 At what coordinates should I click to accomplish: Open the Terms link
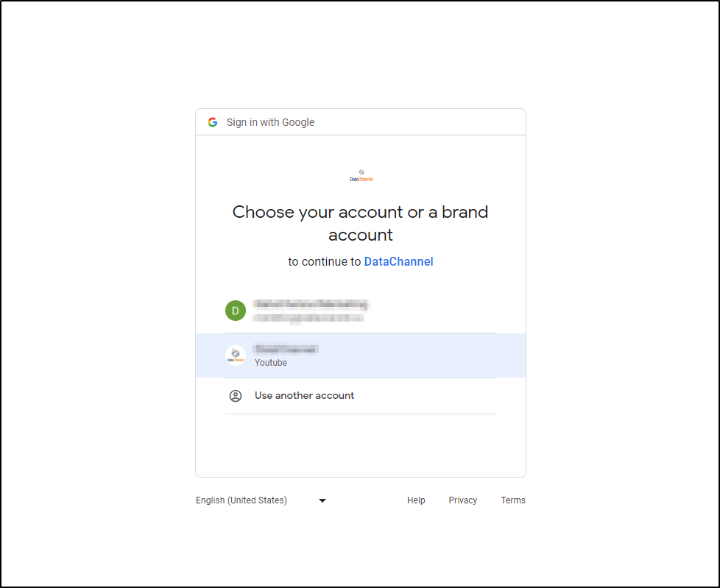[x=513, y=500]
